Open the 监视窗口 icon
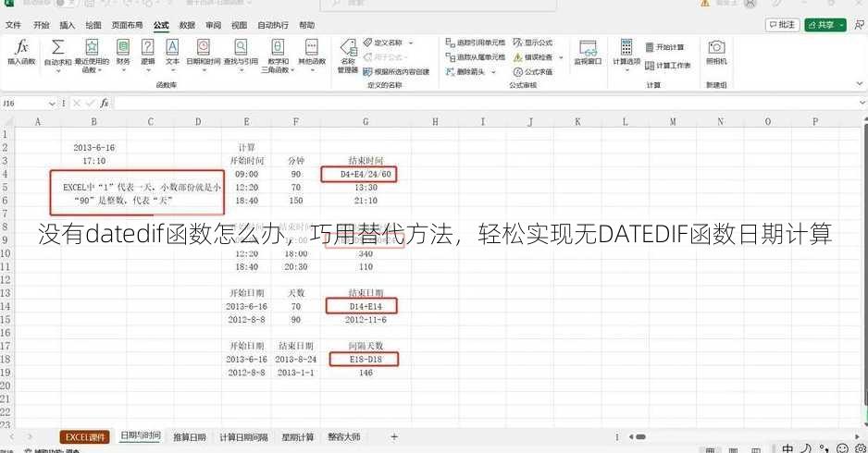This screenshot has width=868, height=453. pyautogui.click(x=588, y=47)
